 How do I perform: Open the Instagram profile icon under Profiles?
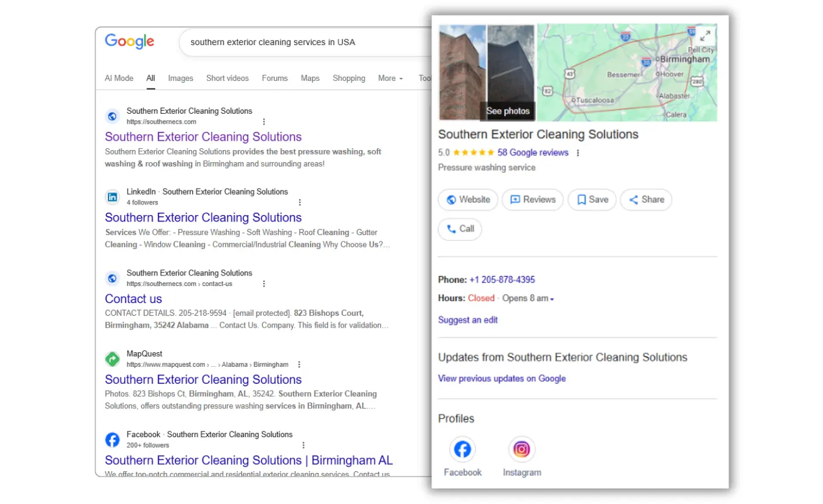tap(522, 449)
